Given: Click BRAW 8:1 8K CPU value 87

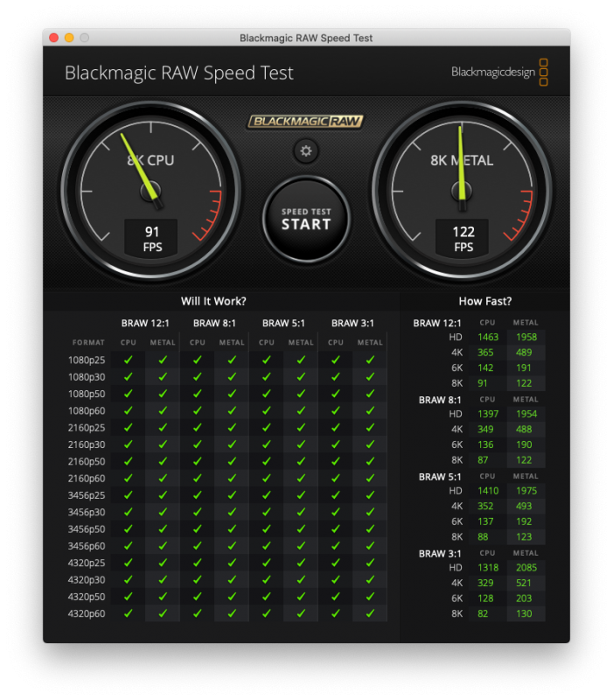Looking at the screenshot, I should click(483, 460).
